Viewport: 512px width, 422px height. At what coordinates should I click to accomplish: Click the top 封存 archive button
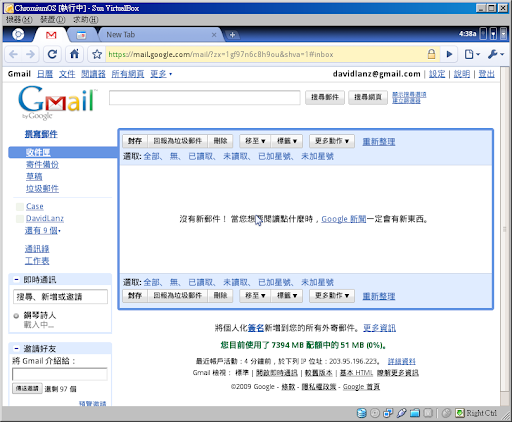[135, 141]
